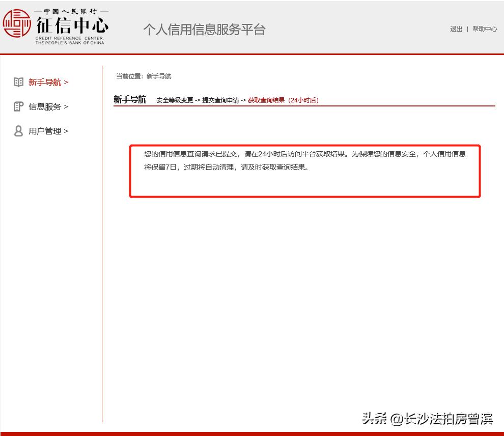Viewport: 504px width, 436px height.
Task: Click the red 获取查询结果（24小时后）step text
Action: (x=282, y=100)
